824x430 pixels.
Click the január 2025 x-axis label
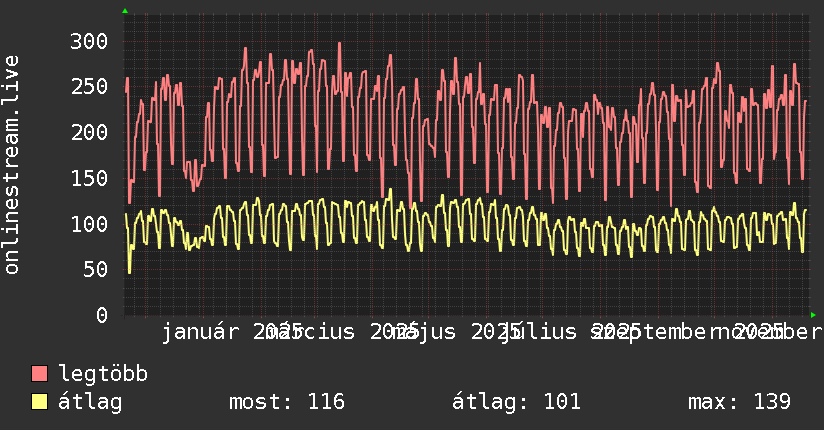pyautogui.click(x=231, y=332)
